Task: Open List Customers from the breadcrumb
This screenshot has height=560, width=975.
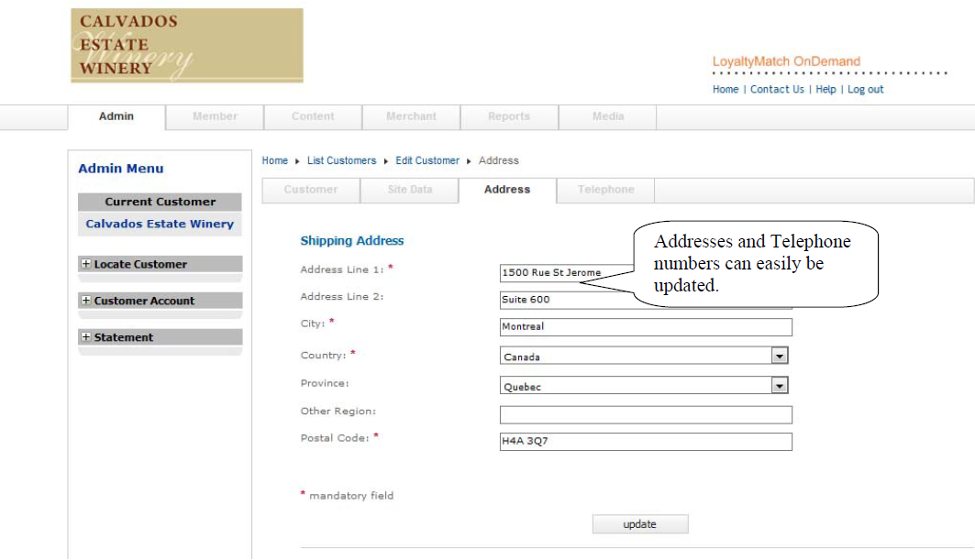Action: [x=341, y=159]
